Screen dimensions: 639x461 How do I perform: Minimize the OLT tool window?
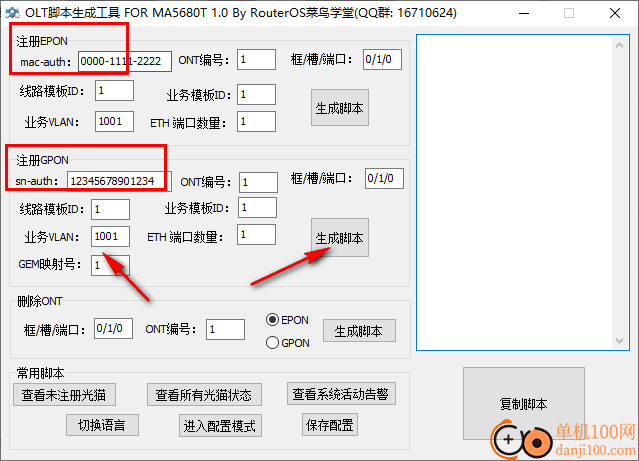point(524,13)
